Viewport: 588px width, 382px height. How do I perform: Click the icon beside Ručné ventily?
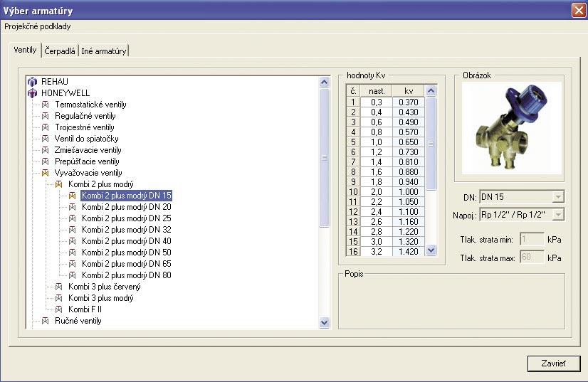tap(46, 321)
